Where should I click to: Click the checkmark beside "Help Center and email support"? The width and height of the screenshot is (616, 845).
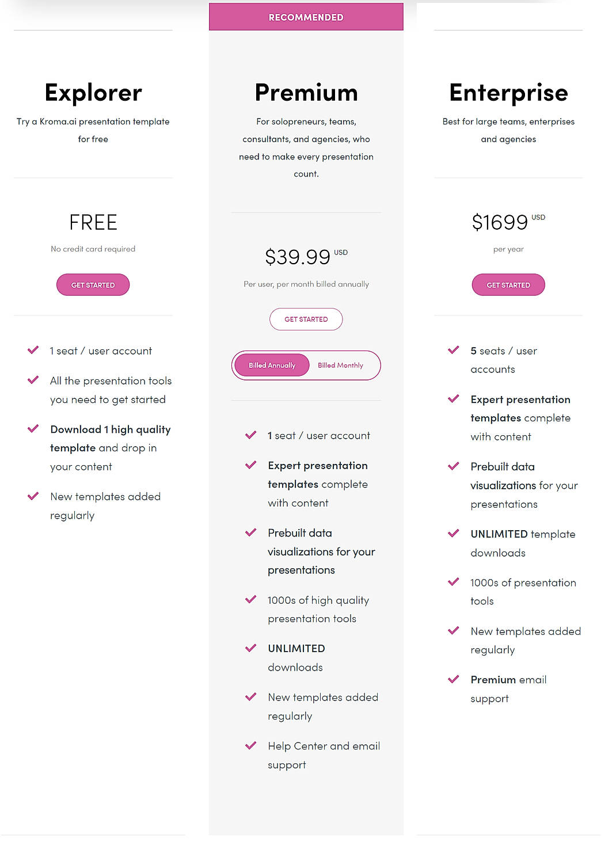250,745
